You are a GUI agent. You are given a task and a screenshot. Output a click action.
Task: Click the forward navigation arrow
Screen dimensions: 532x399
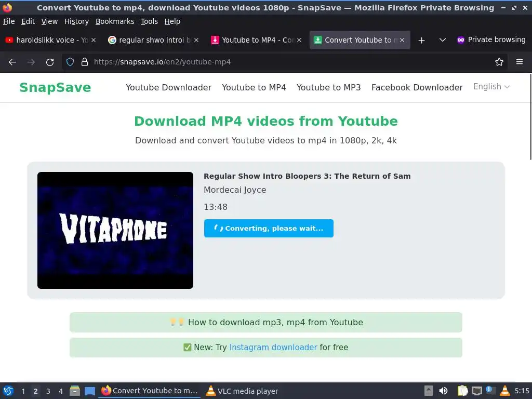pyautogui.click(x=31, y=62)
